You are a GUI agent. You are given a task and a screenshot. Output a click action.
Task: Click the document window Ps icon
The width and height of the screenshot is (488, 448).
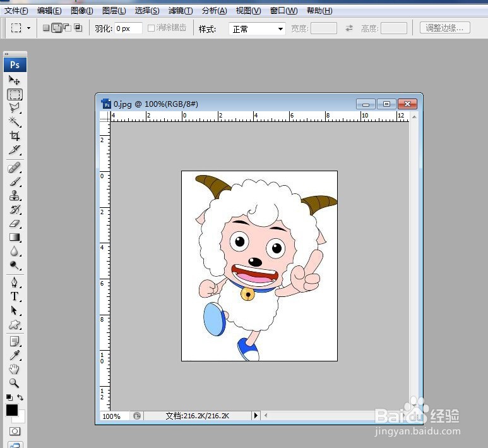coord(106,104)
